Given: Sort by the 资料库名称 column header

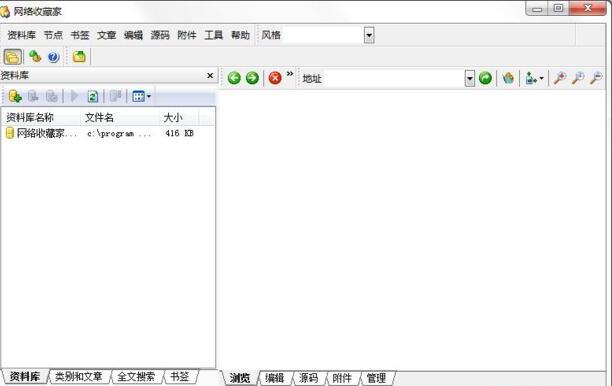Looking at the screenshot, I should click(x=41, y=117).
